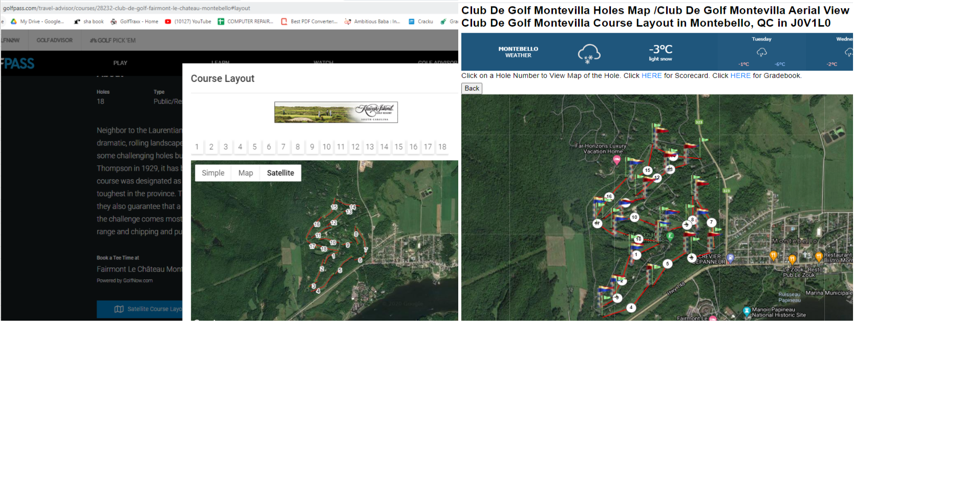Click hole 6 marker on Course Layout satellite map
This screenshot has height=479, width=980.
click(360, 260)
